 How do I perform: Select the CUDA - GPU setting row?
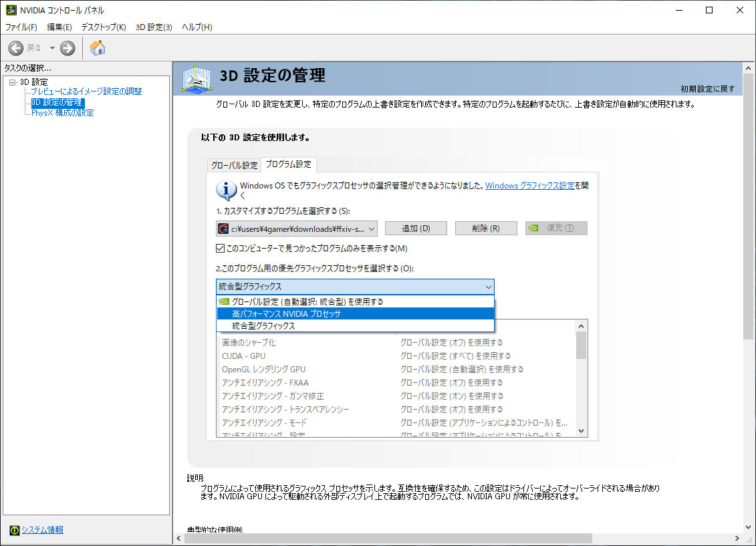397,356
